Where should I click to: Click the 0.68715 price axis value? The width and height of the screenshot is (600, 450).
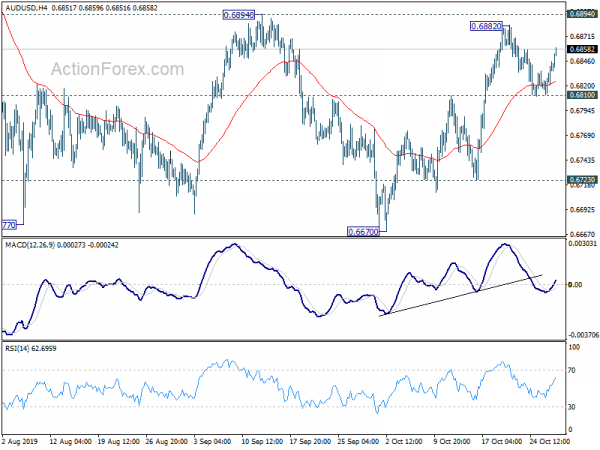point(582,37)
